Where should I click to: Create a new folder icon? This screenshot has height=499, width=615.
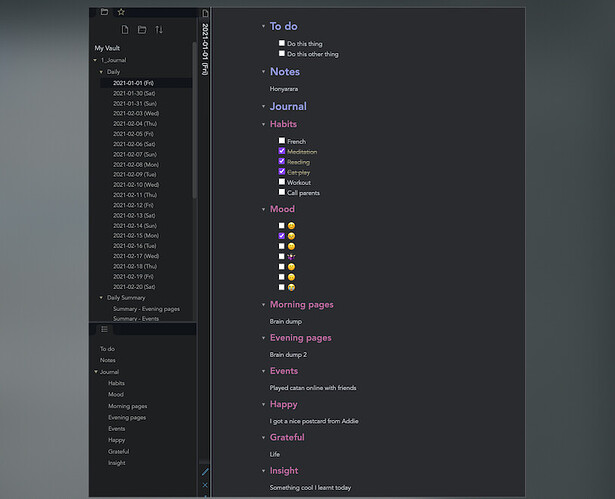coord(142,29)
